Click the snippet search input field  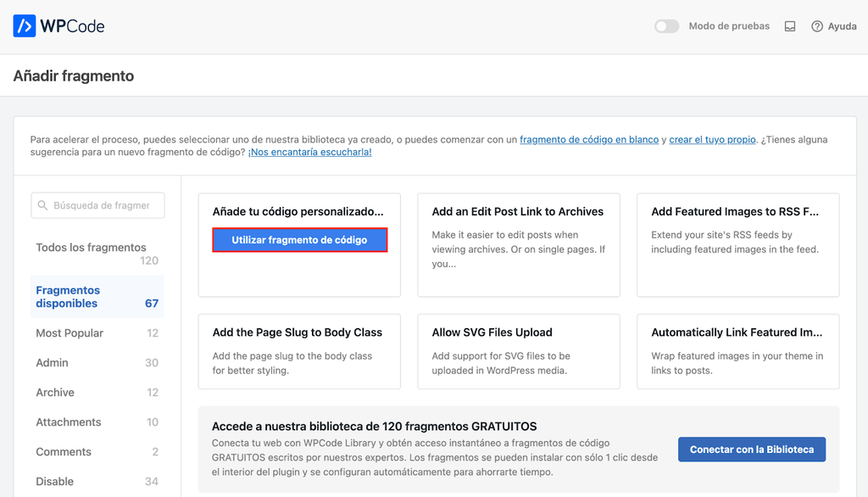97,205
